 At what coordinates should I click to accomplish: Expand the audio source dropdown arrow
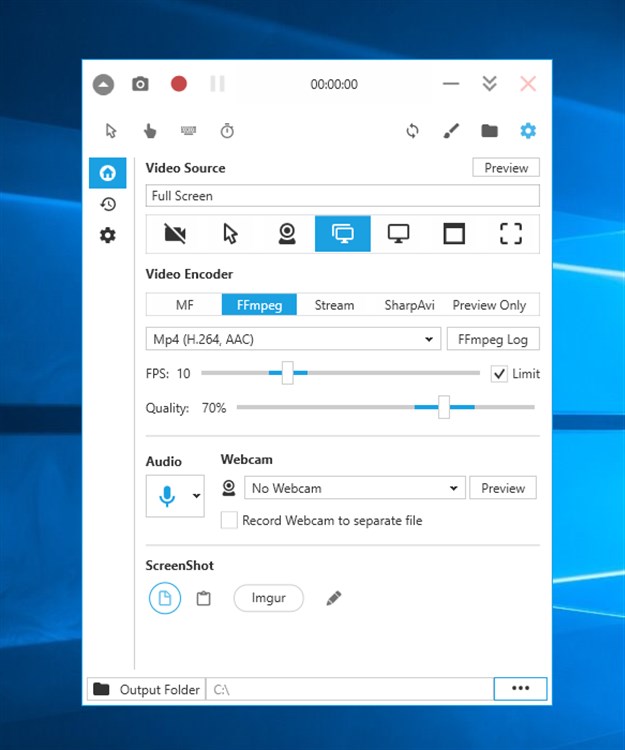[197, 496]
